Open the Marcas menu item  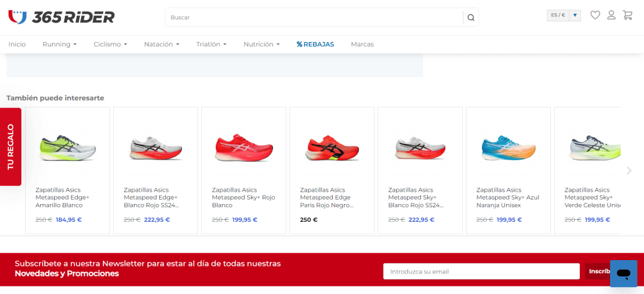[362, 45]
